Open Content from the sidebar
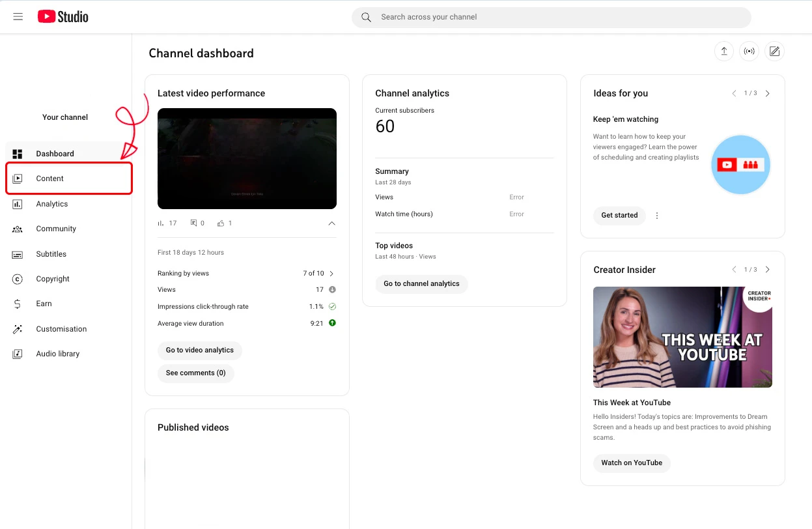 [x=69, y=179]
